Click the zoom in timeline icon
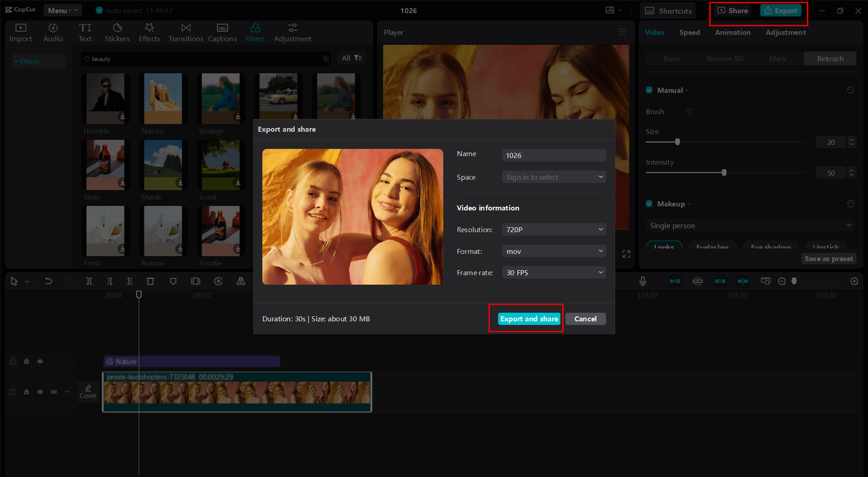This screenshot has width=868, height=477. 854,281
